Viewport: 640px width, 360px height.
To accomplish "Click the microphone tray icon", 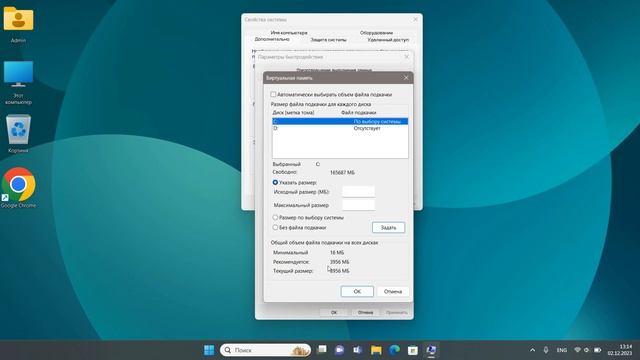I will click(x=546, y=350).
